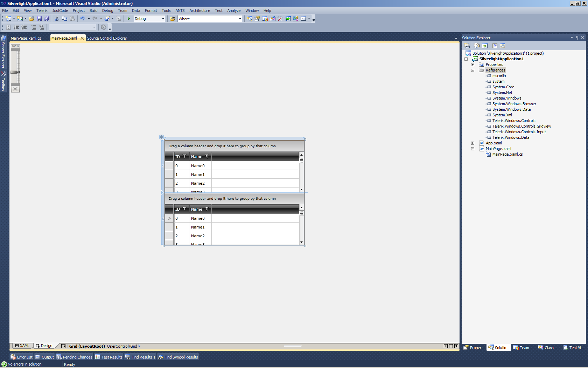
Task: Click the designer zoom slider thumb
Action: (x=15, y=72)
